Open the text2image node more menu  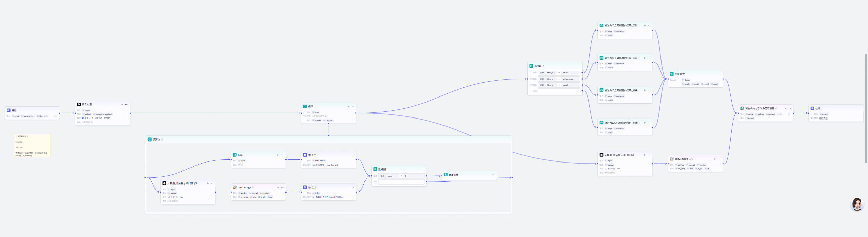pos(282,187)
